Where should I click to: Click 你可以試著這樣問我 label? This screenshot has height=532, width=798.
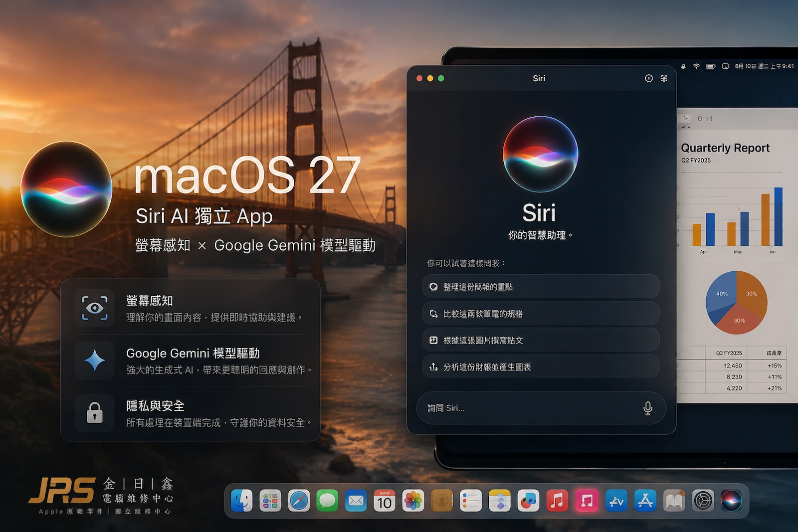coord(466,263)
